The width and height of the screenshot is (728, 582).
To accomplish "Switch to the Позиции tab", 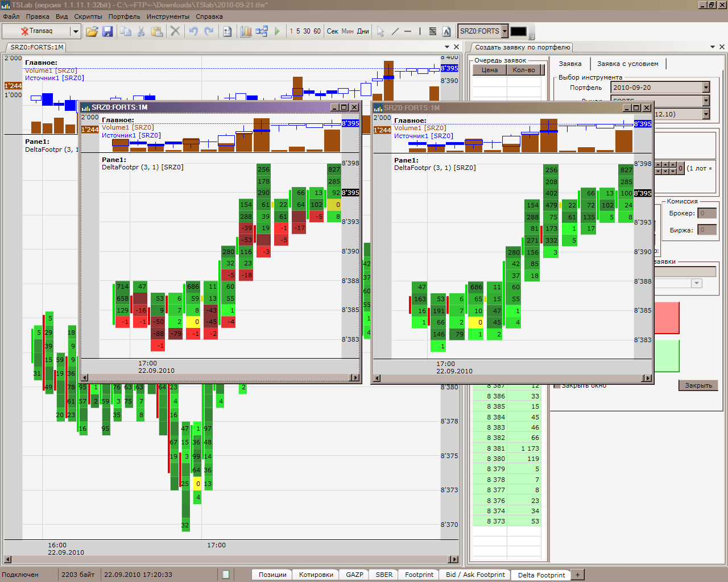I will pos(272,575).
